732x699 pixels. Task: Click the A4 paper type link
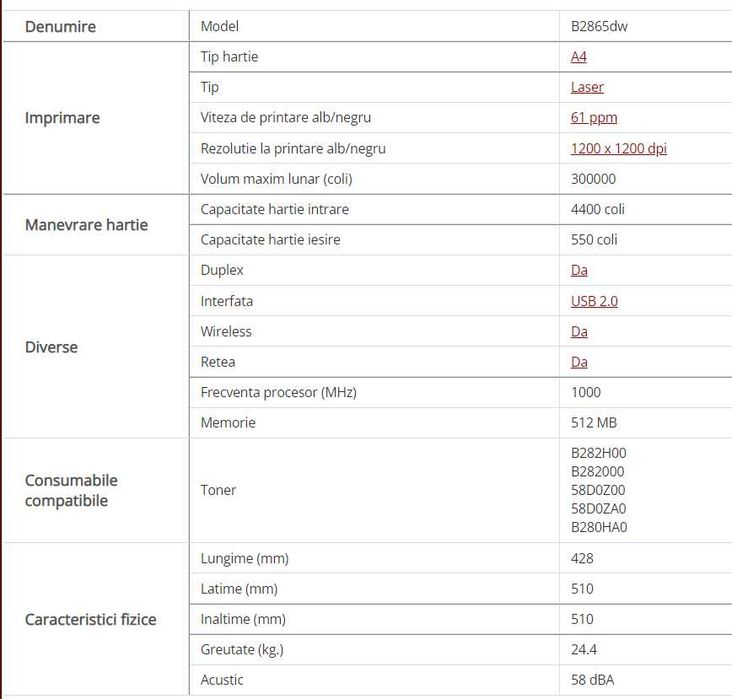point(579,57)
